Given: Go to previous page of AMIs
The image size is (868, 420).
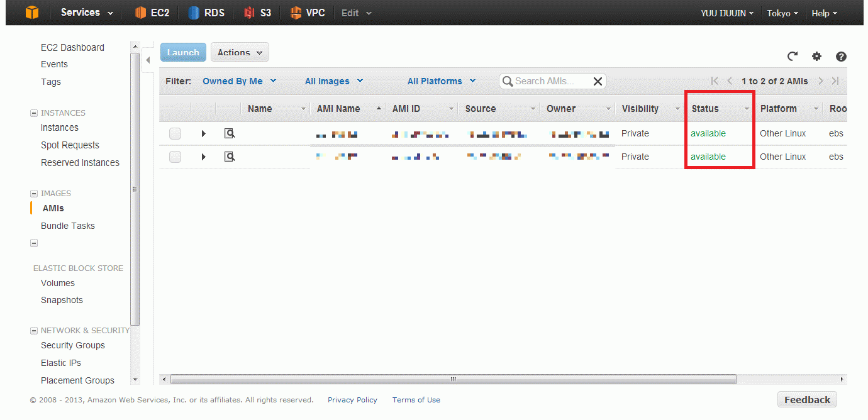Looking at the screenshot, I should click(x=730, y=80).
